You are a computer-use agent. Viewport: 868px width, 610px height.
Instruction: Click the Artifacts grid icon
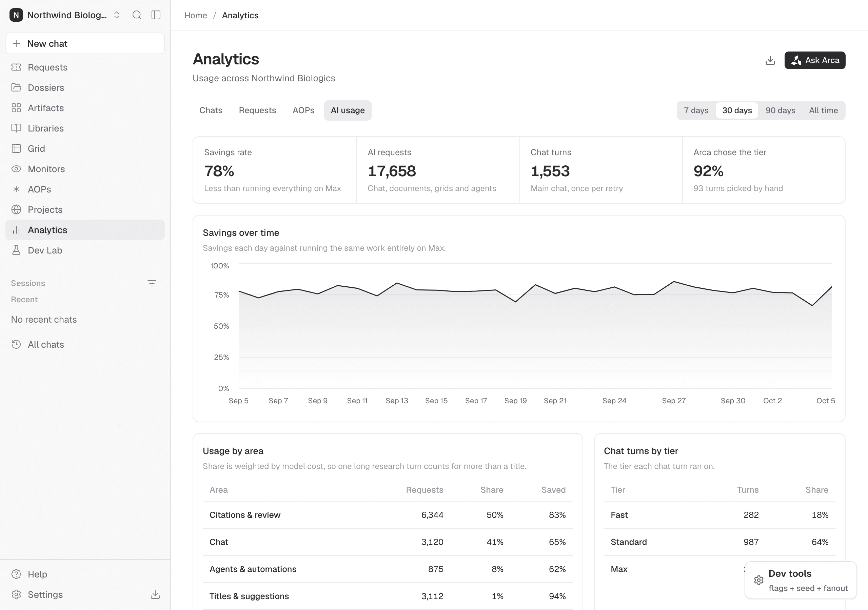click(x=16, y=108)
